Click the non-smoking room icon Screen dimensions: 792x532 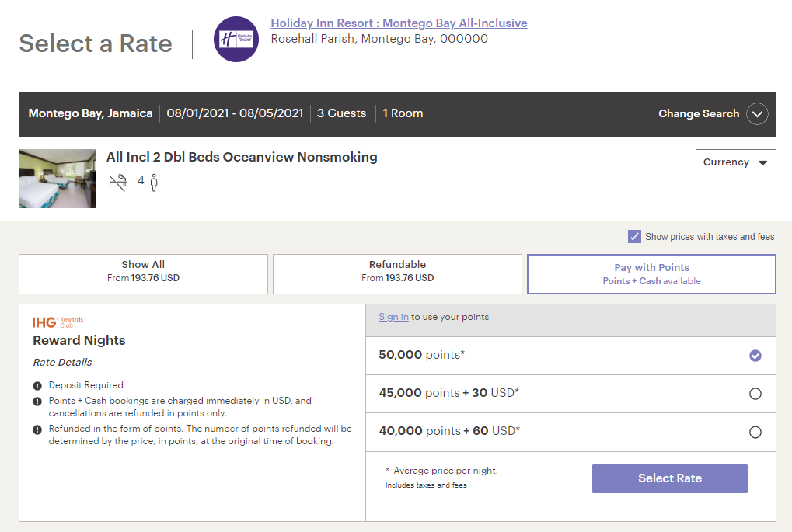tap(117, 183)
